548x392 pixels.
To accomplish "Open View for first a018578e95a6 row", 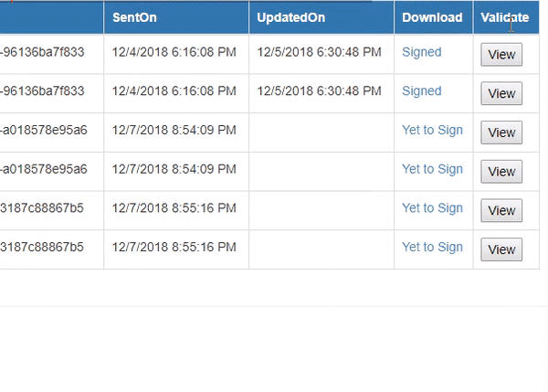I will [x=501, y=132].
